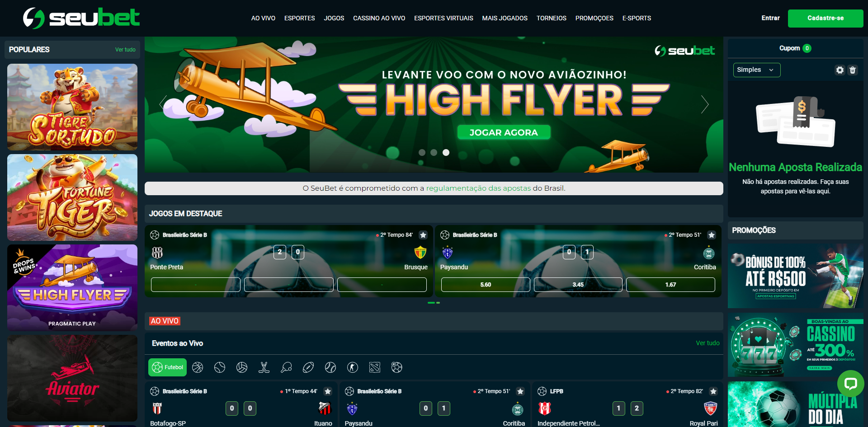This screenshot has height=427, width=868.
Task: Click the Royal Pari team name
Action: click(x=703, y=423)
